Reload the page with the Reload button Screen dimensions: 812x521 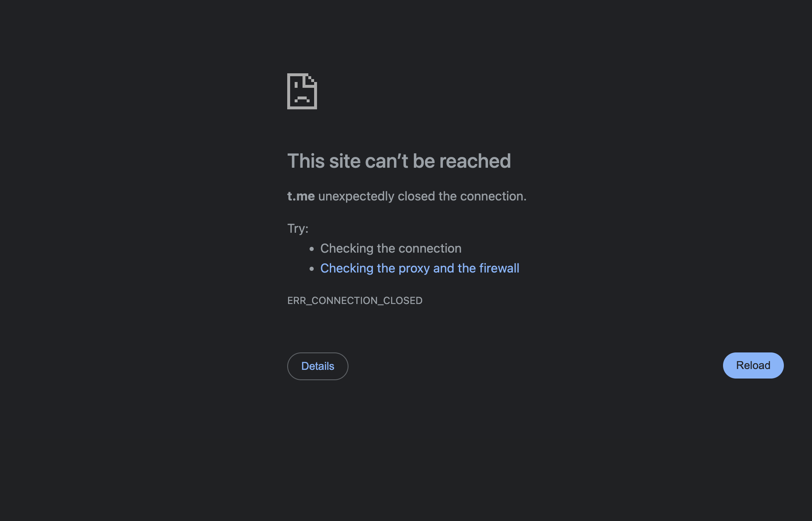point(753,365)
